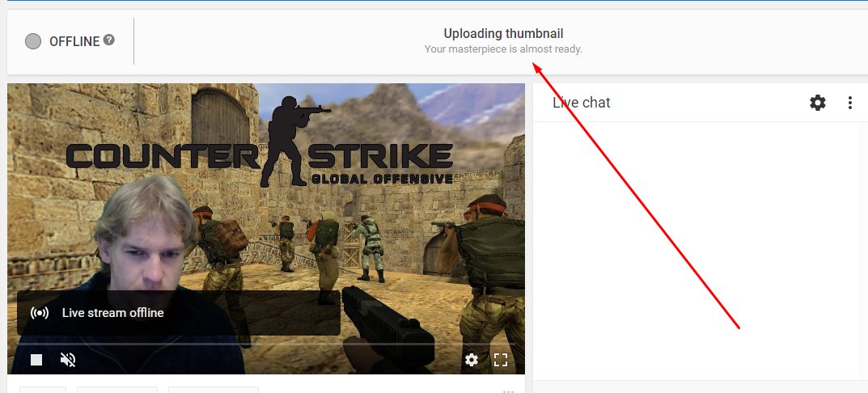Click the grey offline status indicator circle

point(33,41)
